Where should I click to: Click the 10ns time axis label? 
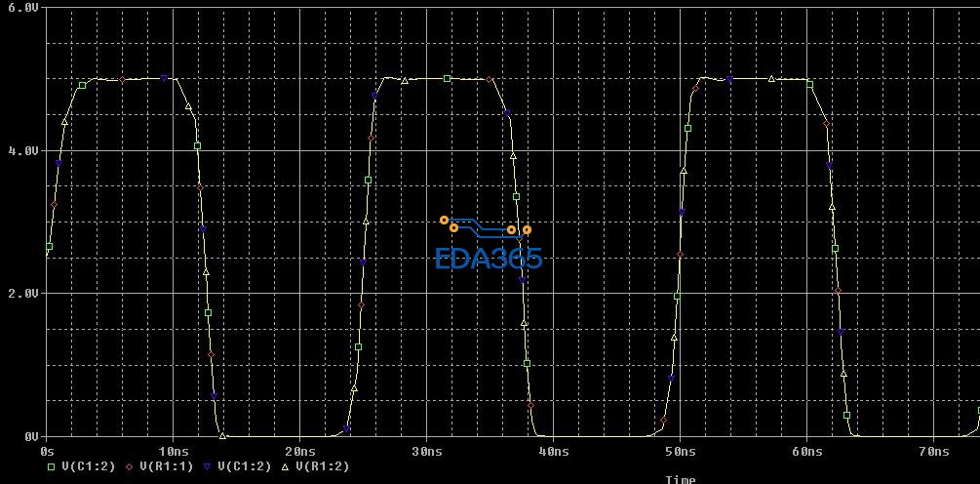pyautogui.click(x=174, y=451)
